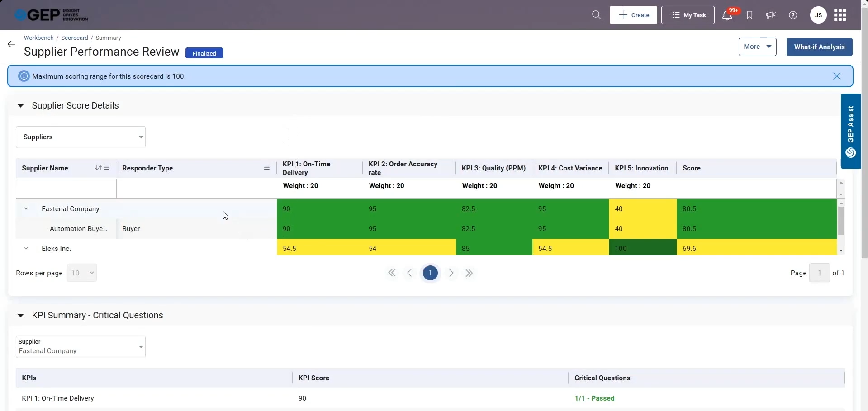Open the apps grid launcher
Image resolution: width=868 pixels, height=411 pixels.
point(840,15)
